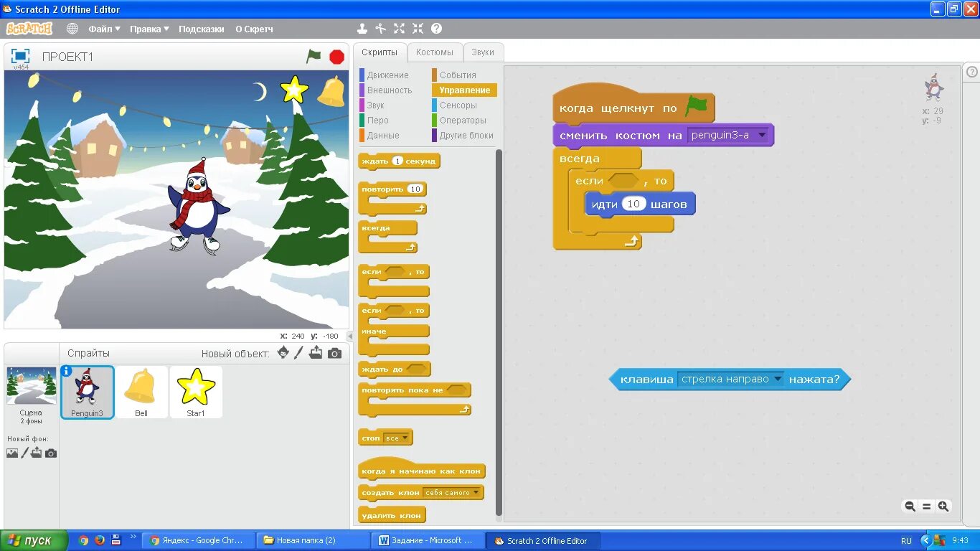Choose backdrop from library icon
Screen dimensions: 980x551
pos(12,453)
